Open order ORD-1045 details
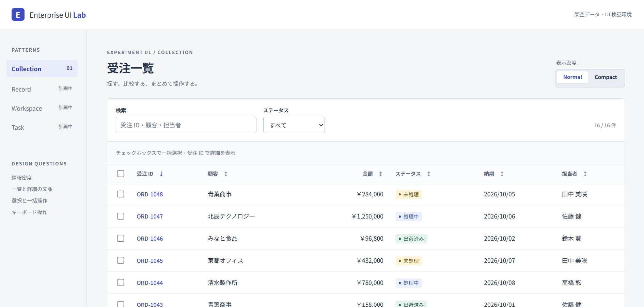644x307 pixels. click(x=150, y=261)
